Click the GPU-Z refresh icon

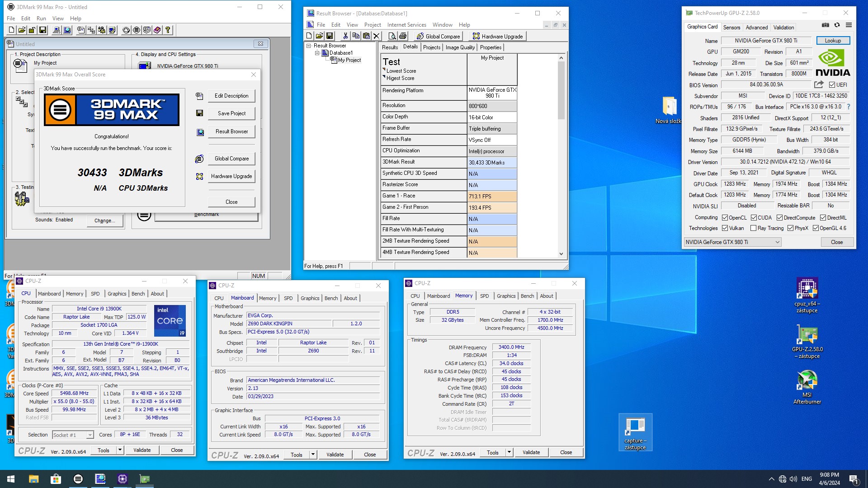click(837, 25)
